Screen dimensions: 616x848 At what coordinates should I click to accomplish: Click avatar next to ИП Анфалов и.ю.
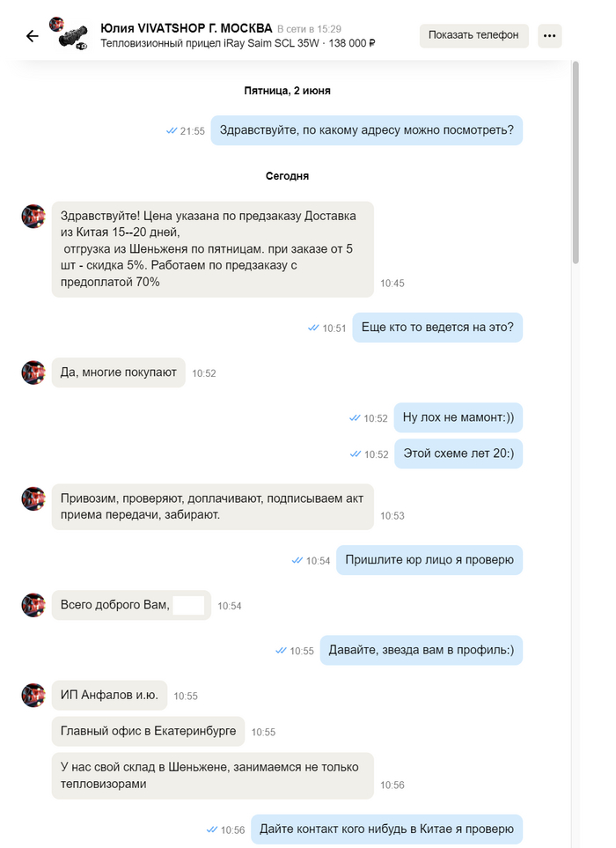(x=33, y=695)
